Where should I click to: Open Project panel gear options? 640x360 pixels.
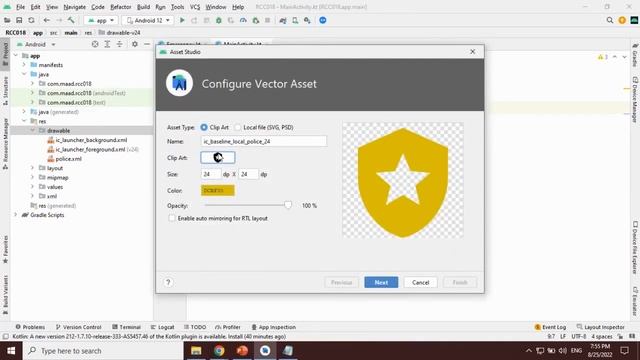point(134,44)
